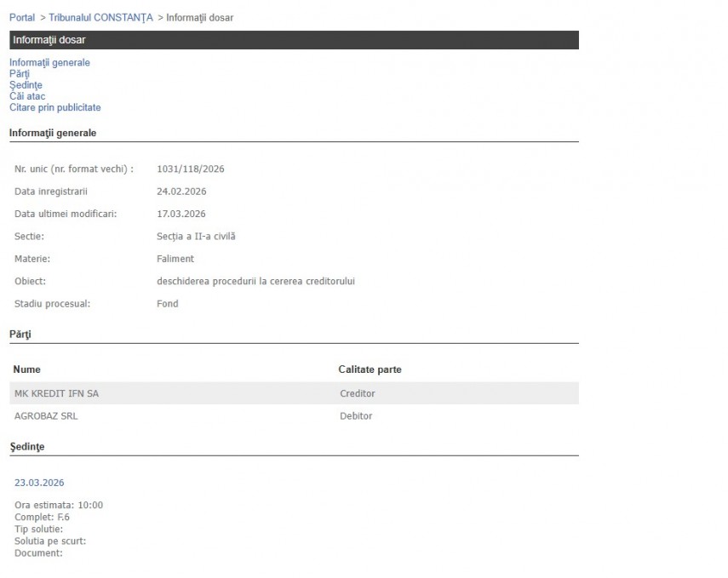Click the dark 'Informații dosar' header bar
The image size is (728, 578).
tap(294, 40)
